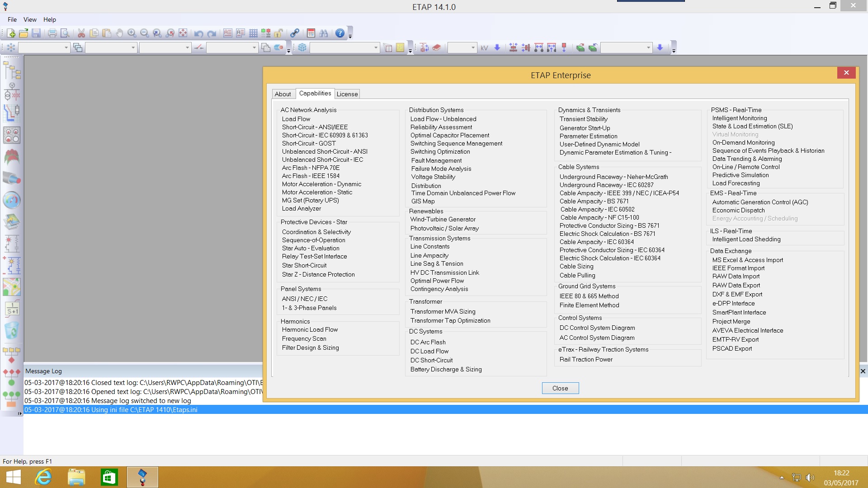The image size is (868, 488).
Task: Click 'Cable Pulling' capability text
Action: pos(577,275)
